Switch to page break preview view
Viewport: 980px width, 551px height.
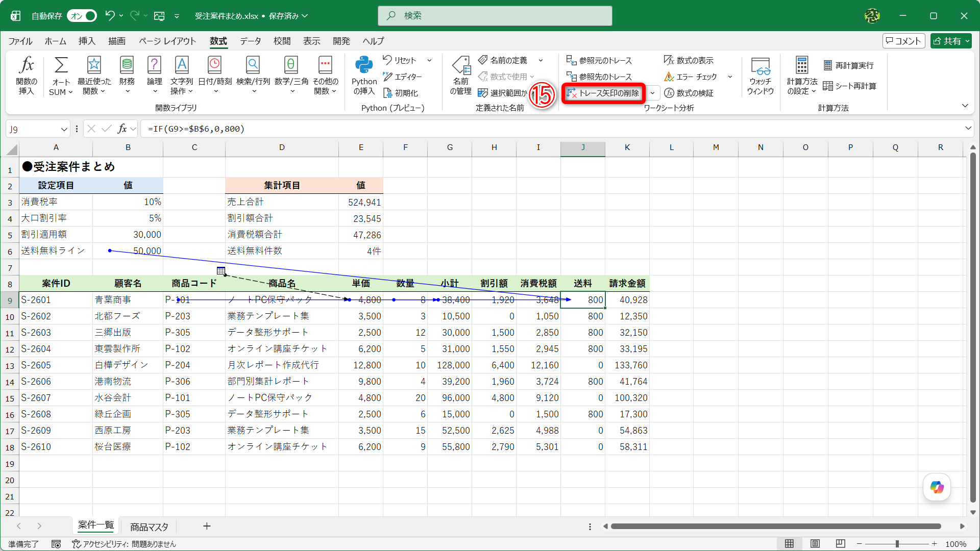point(841,544)
